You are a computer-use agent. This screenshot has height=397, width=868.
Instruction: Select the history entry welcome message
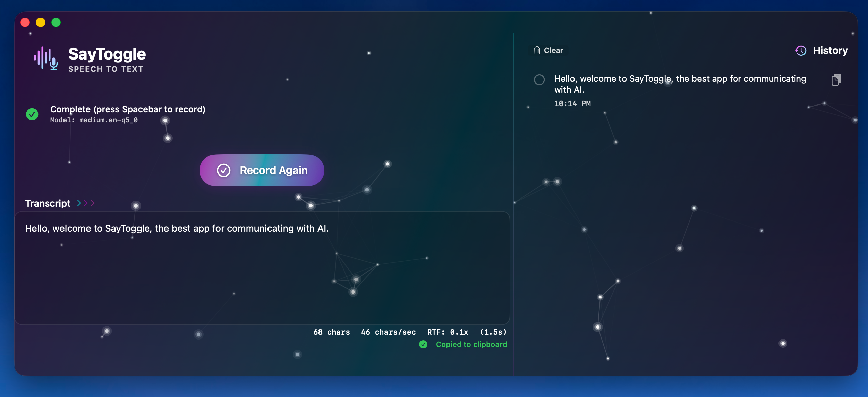pos(680,84)
